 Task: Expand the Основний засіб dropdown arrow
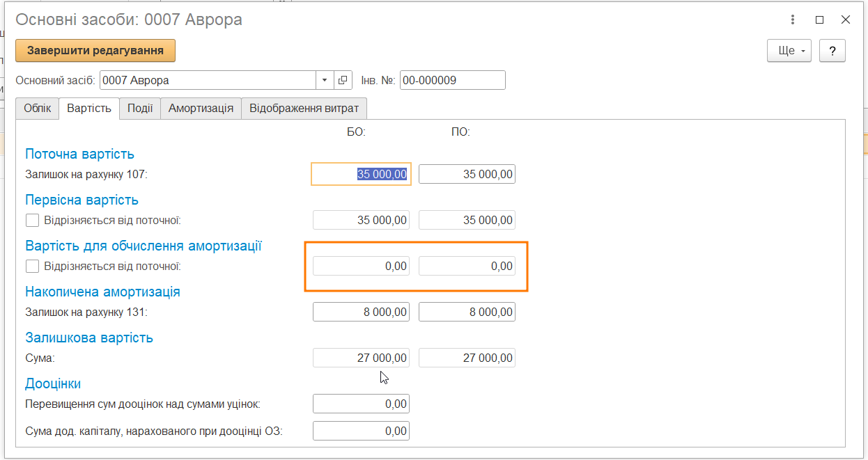coord(325,80)
